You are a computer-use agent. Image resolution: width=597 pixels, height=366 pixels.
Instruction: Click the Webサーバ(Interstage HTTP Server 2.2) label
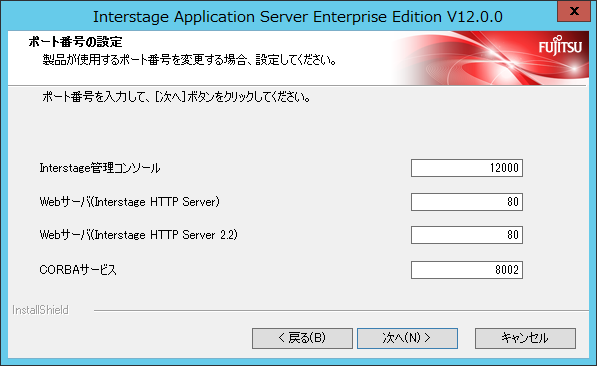pyautogui.click(x=139, y=235)
